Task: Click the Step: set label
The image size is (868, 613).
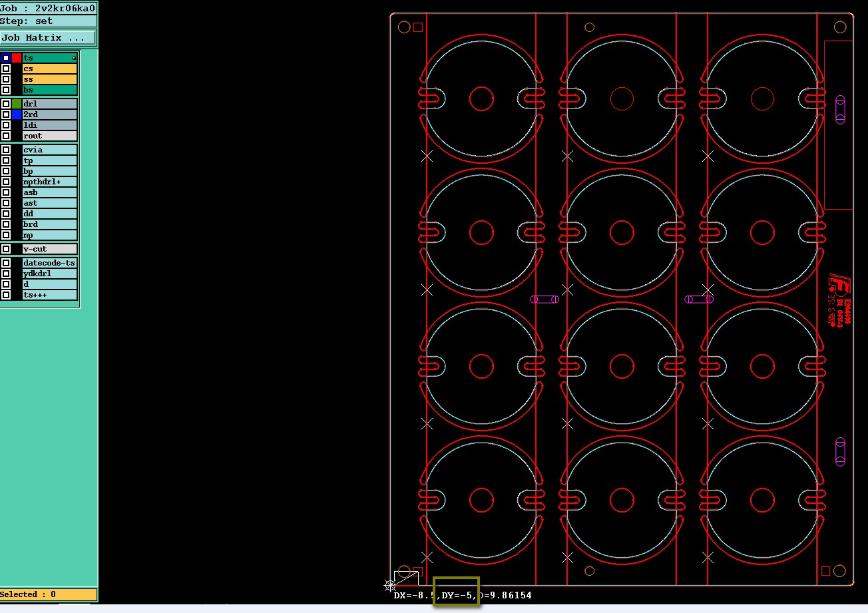Action: tap(48, 21)
